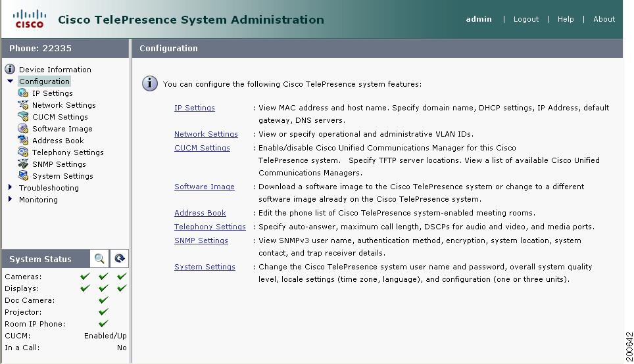Follow the Telephony Settings link in main panel

pyautogui.click(x=210, y=227)
